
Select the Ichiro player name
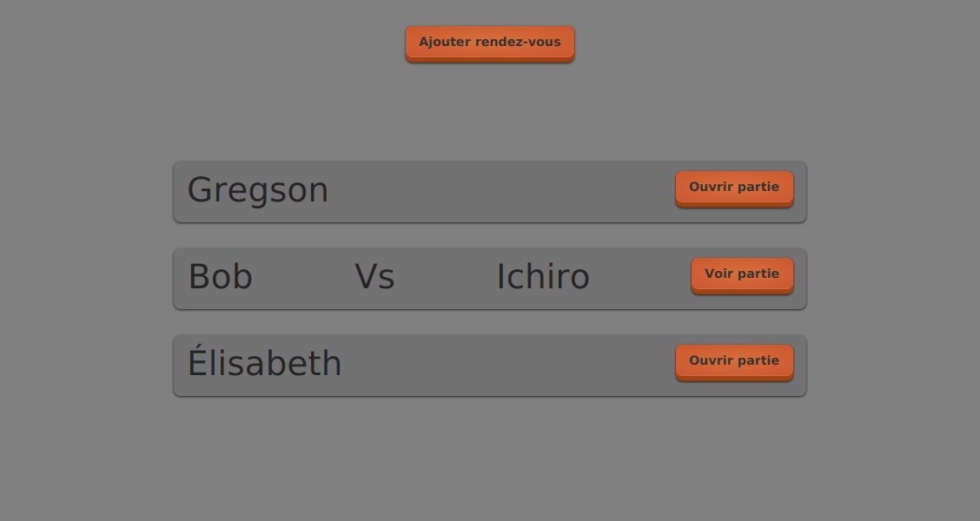pyautogui.click(x=543, y=277)
